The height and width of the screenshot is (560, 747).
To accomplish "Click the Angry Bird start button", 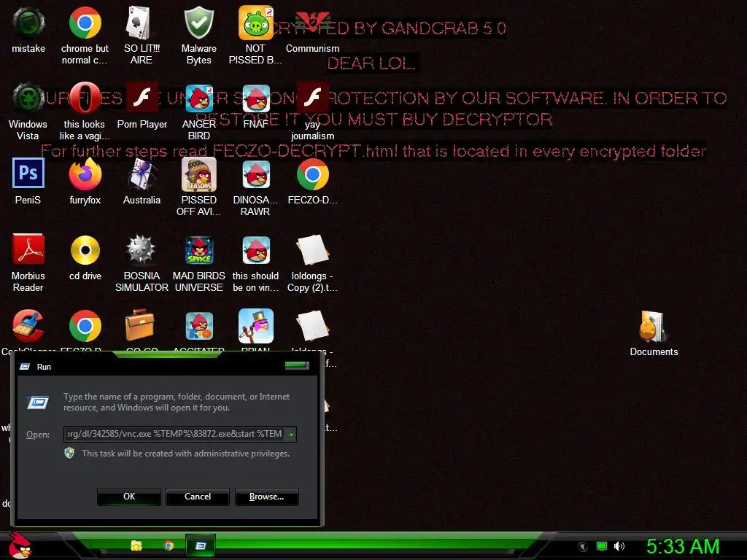I will point(20,545).
